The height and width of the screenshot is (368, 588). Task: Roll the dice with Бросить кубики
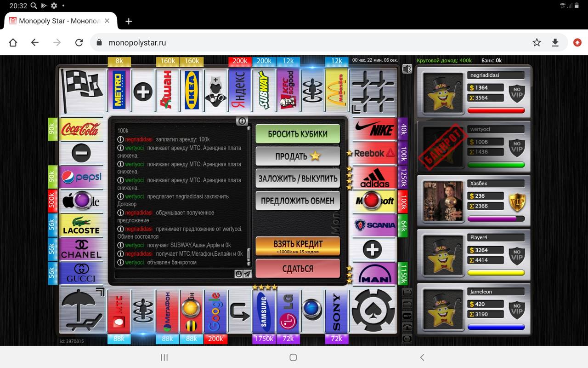[x=298, y=134]
